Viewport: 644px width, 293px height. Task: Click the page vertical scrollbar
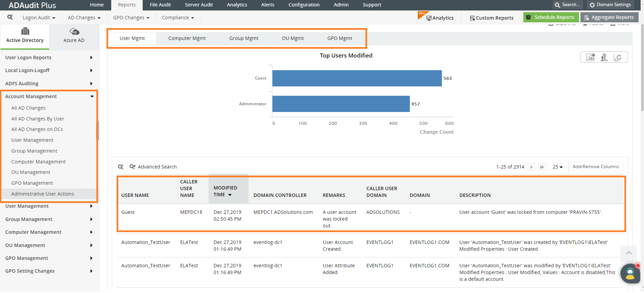(642, 68)
